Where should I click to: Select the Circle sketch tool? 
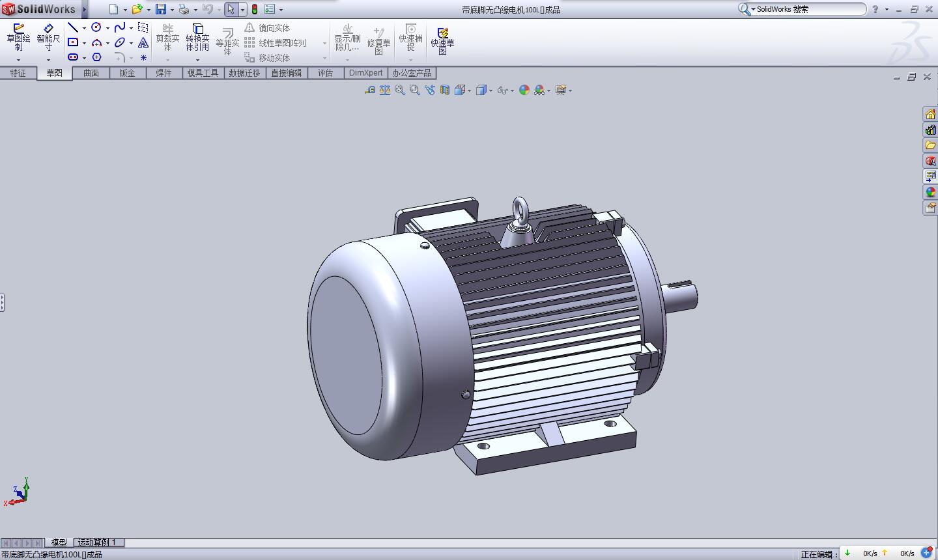tap(96, 27)
